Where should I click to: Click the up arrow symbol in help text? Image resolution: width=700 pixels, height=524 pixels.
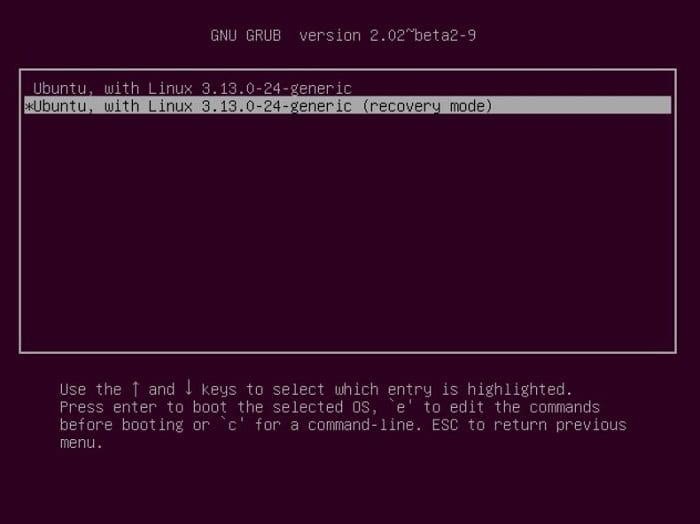coord(135,388)
